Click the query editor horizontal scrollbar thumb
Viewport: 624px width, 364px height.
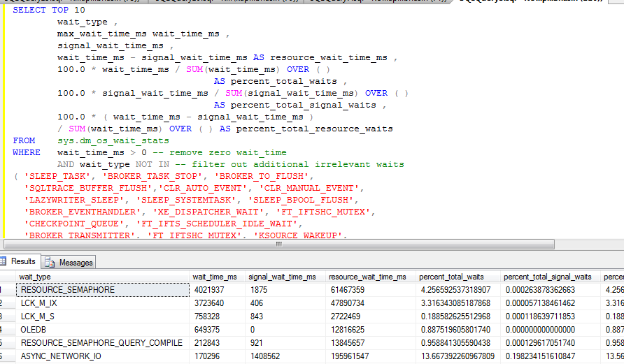click(278, 244)
